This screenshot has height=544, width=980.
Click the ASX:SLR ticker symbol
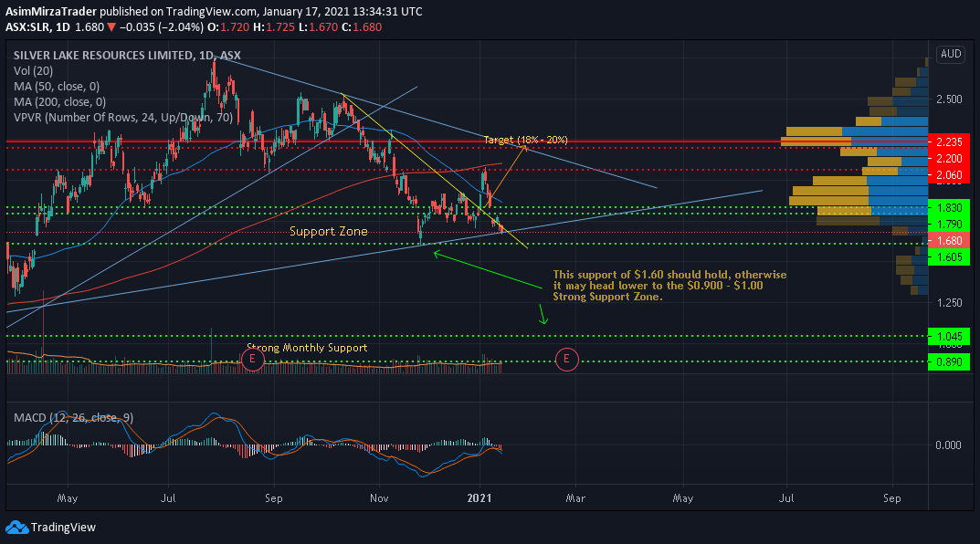tap(27, 27)
